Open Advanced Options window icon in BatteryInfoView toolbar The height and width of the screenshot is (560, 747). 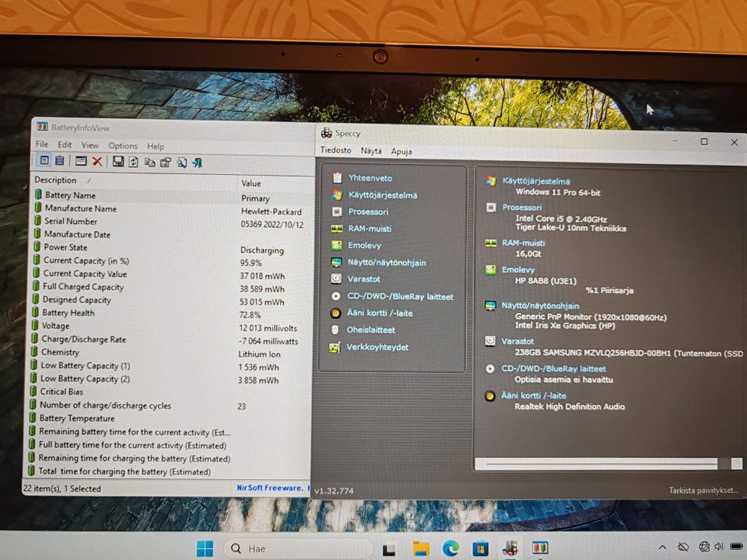(x=81, y=161)
